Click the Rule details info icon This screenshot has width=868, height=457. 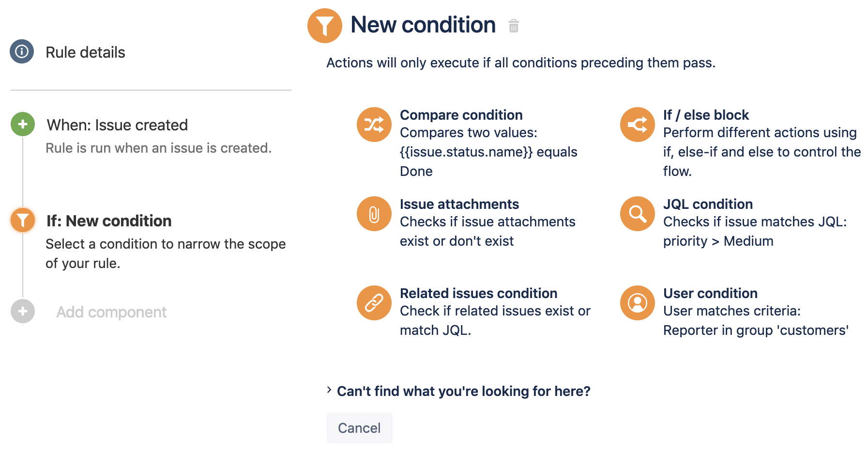click(22, 51)
